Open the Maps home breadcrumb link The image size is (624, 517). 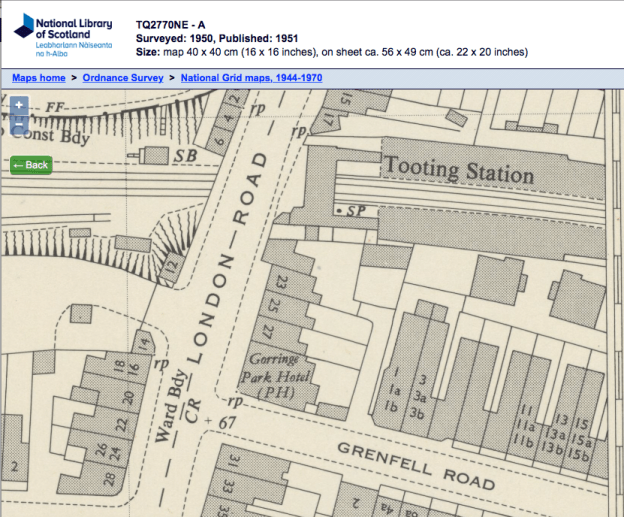[39, 78]
